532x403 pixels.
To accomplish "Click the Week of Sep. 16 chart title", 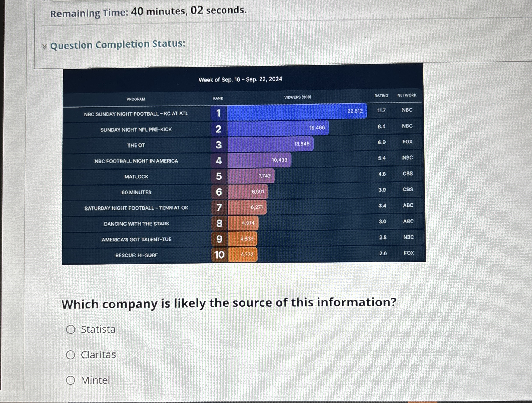I will coord(240,79).
